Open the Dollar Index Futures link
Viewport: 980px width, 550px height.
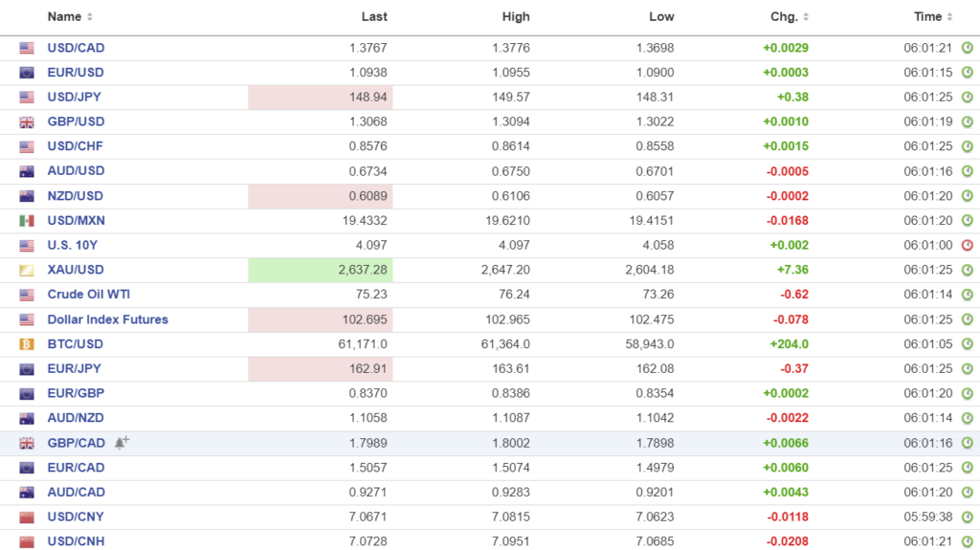[x=107, y=319]
